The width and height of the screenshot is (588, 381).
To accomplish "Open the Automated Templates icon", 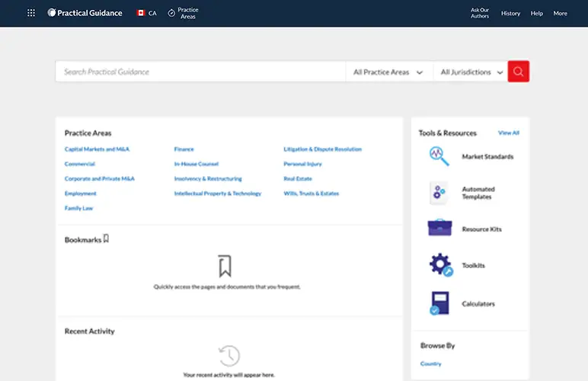I will coord(439,193).
